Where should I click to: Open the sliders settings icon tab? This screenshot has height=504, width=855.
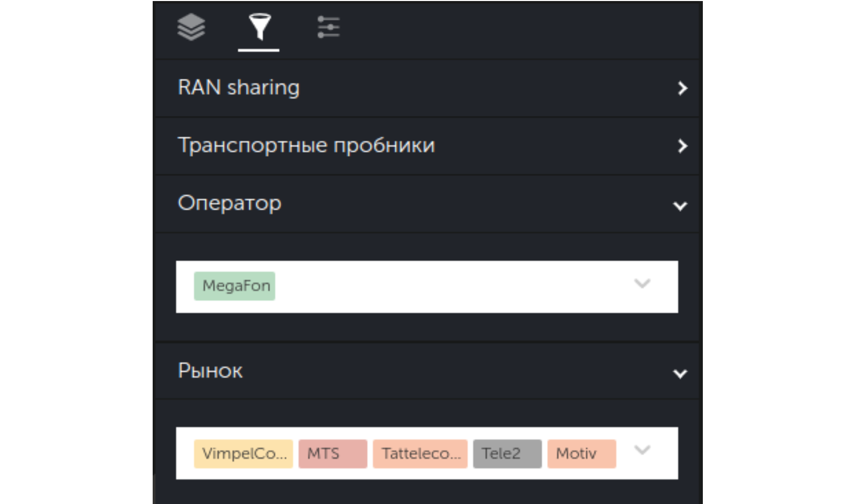[x=328, y=27]
